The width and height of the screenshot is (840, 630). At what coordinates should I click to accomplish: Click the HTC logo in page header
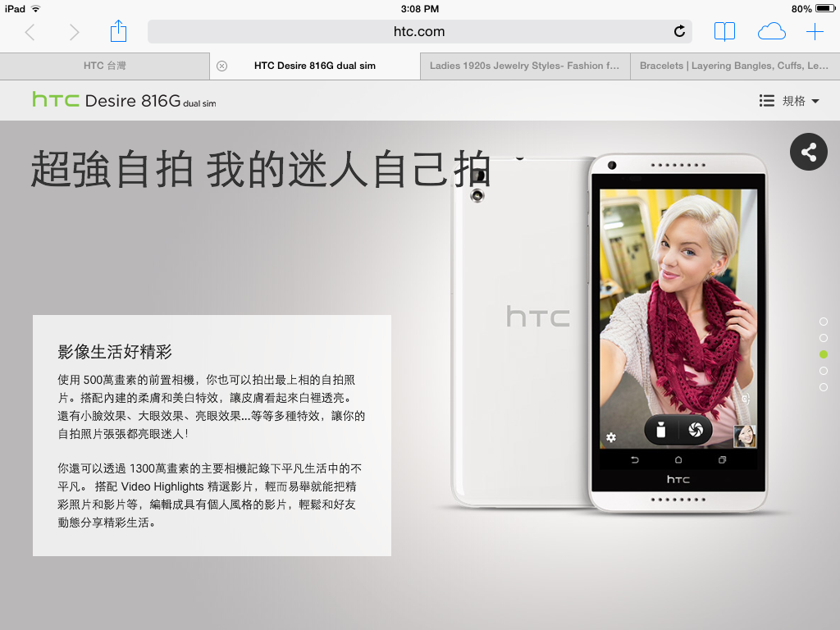[55, 99]
